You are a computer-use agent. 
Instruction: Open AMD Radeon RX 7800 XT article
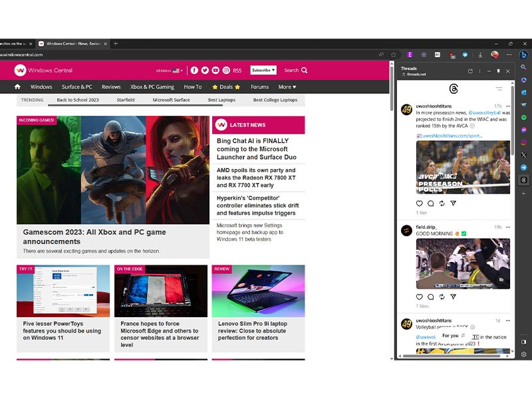[256, 178]
